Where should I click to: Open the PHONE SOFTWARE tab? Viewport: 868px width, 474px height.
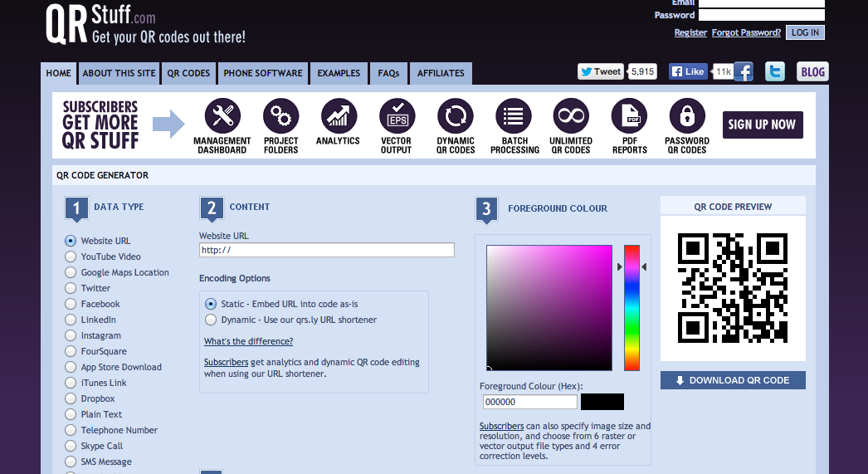pos(263,73)
